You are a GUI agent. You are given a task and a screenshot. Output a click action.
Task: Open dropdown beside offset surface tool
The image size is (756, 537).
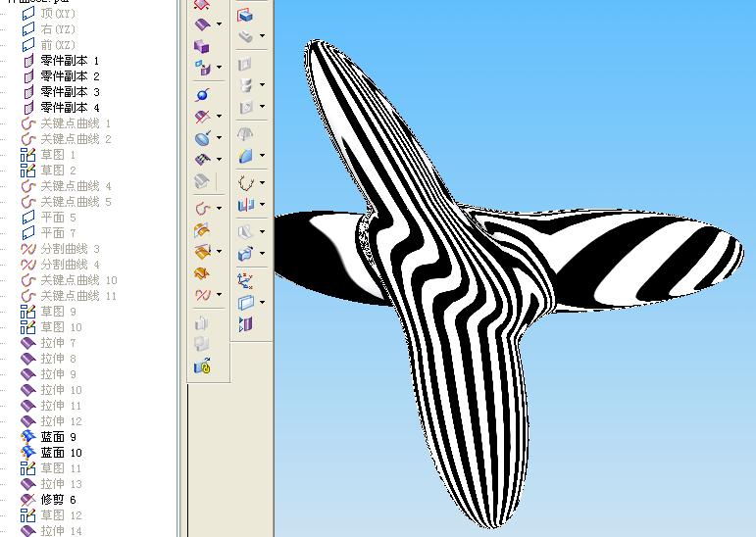(x=219, y=67)
